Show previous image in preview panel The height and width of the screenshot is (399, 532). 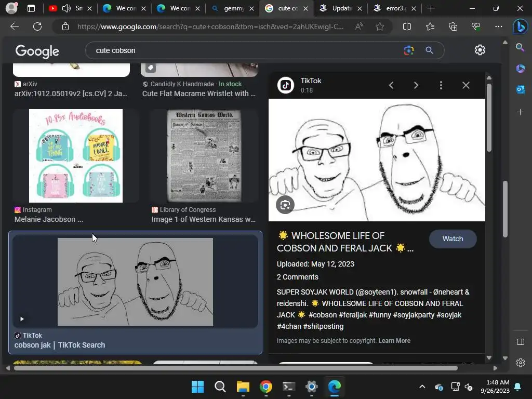click(391, 85)
